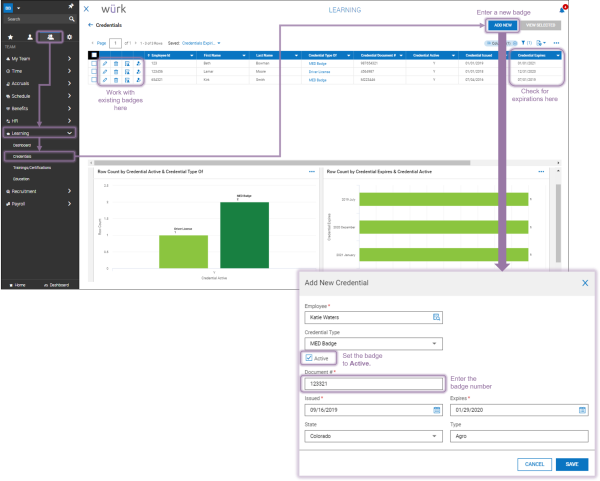The image size is (600, 481).
Task: Open the team people icon in sidebar
Action: click(50, 37)
